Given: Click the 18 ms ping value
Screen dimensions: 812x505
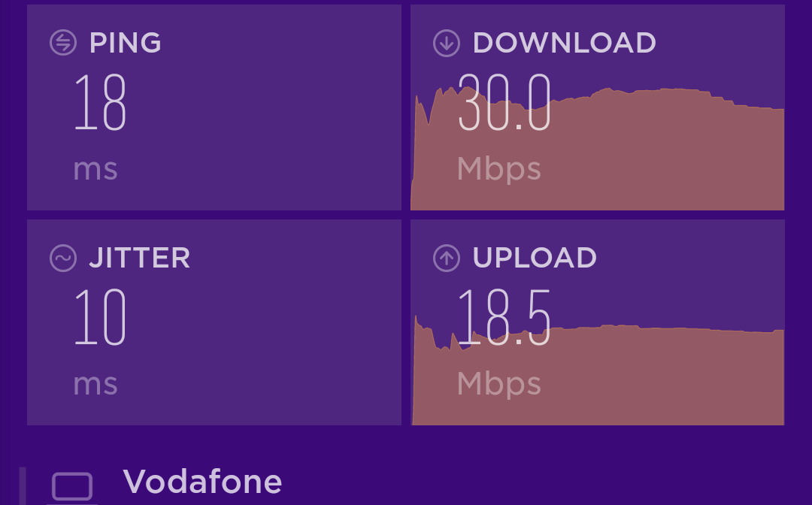Looking at the screenshot, I should pyautogui.click(x=100, y=102).
